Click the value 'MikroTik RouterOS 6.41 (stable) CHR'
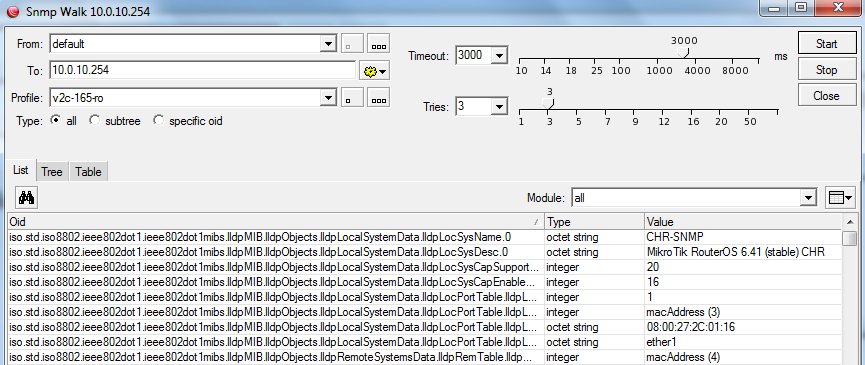This screenshot has height=365, width=865. 736,252
